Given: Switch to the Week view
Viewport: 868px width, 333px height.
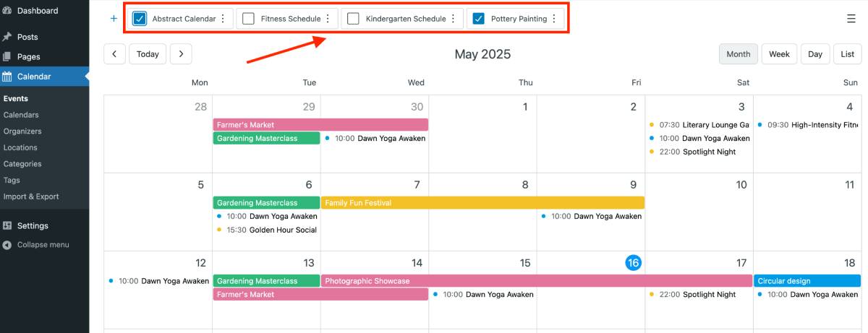Looking at the screenshot, I should (779, 54).
